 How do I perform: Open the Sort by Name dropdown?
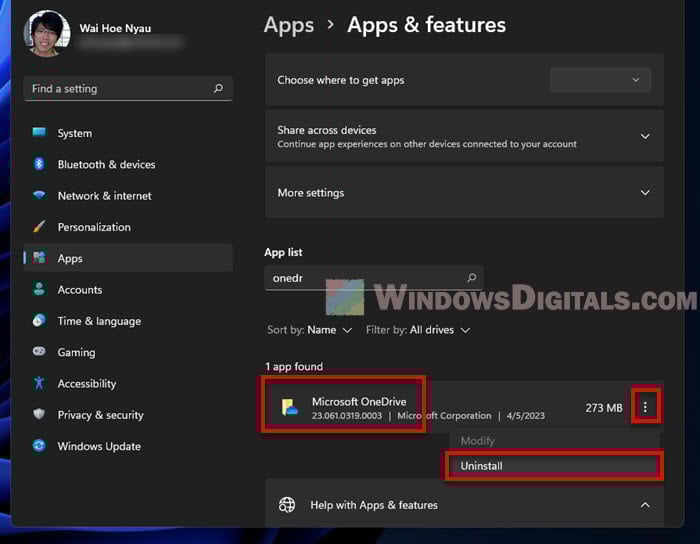tap(310, 330)
